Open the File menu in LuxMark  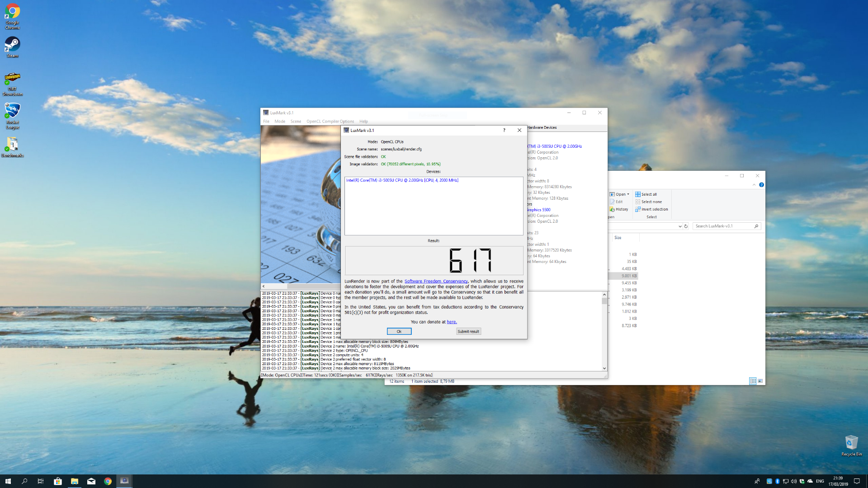tap(266, 122)
